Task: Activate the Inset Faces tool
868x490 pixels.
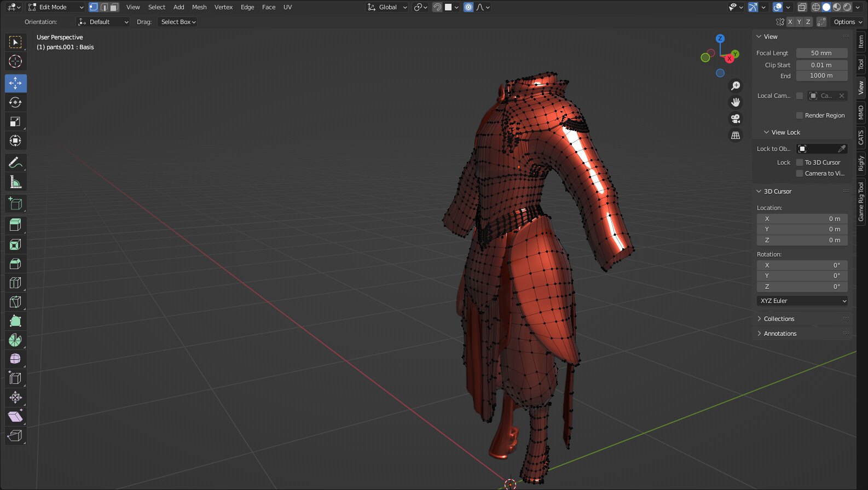Action: click(15, 244)
